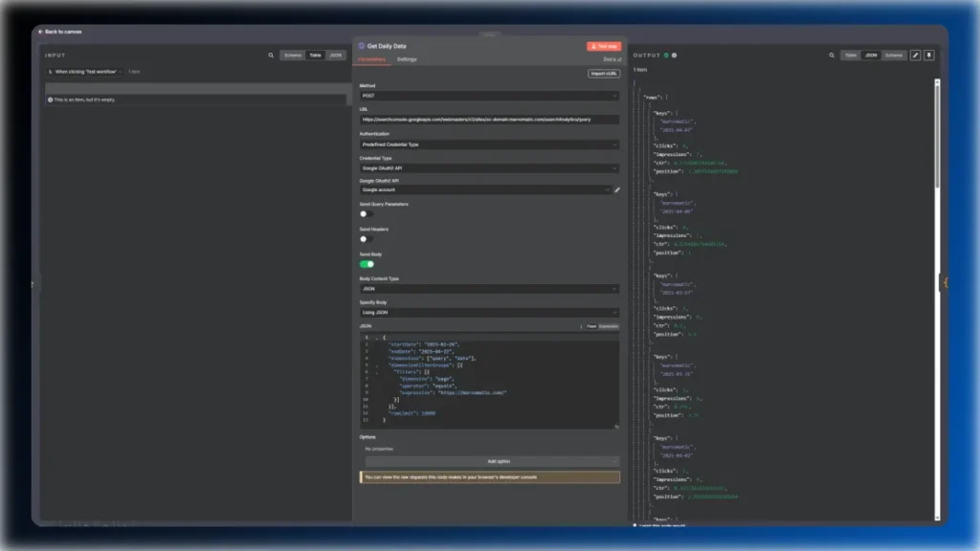Click inside the JSON body editor
Image resolution: width=980 pixels, height=551 pixels.
pyautogui.click(x=489, y=380)
